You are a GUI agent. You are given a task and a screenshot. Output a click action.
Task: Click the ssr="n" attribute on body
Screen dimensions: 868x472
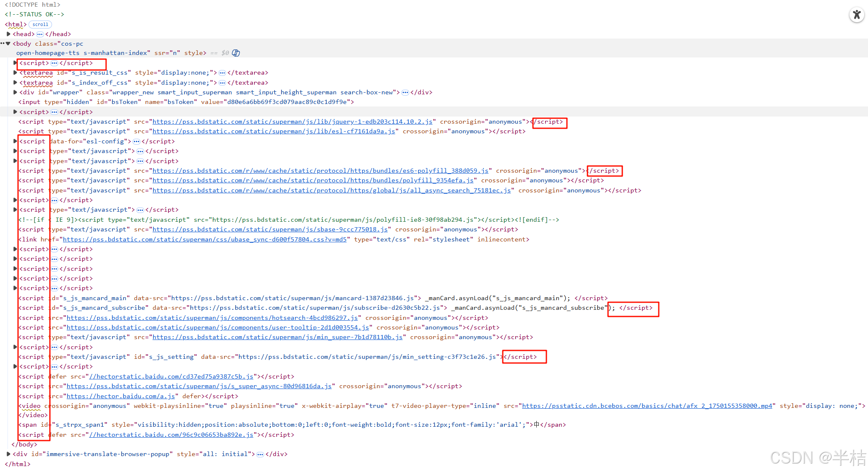(167, 53)
